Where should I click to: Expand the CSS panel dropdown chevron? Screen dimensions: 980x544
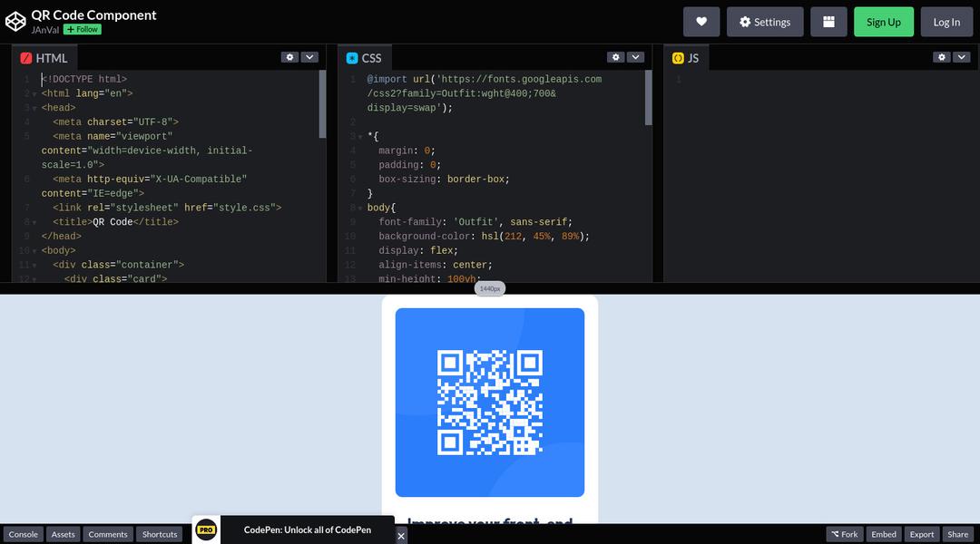pyautogui.click(x=635, y=56)
